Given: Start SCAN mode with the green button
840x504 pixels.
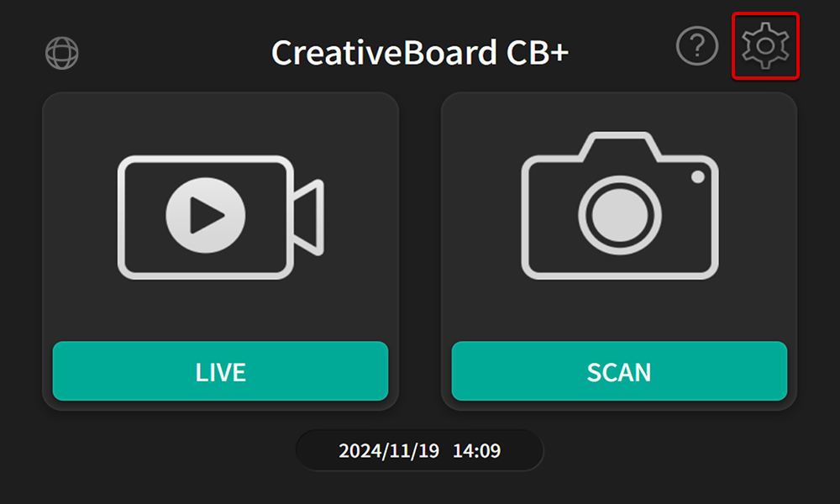Looking at the screenshot, I should tap(619, 371).
